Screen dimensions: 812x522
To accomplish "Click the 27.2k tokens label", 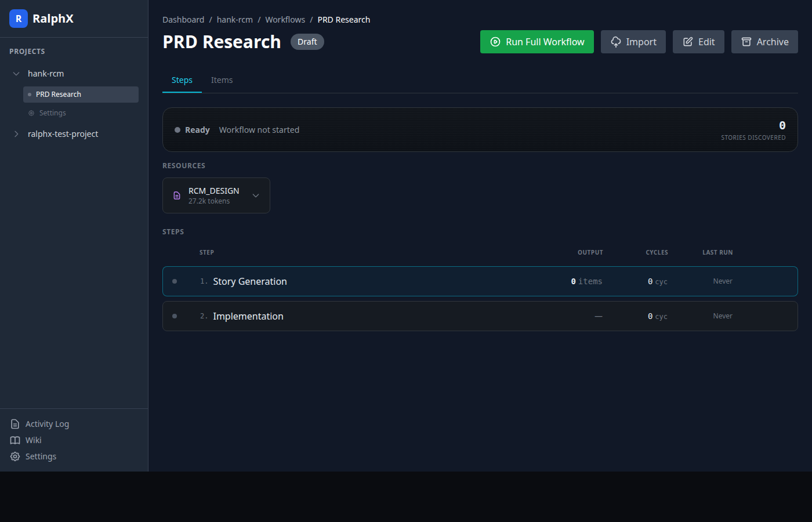I will (209, 201).
